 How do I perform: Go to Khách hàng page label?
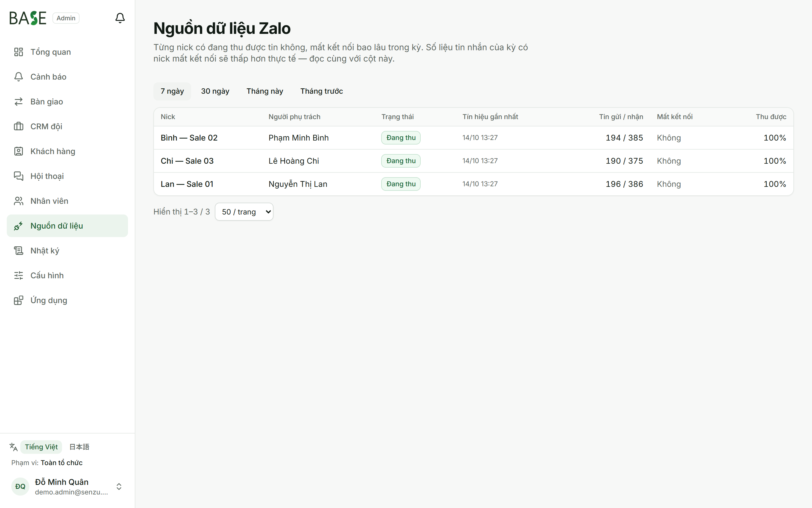tap(53, 152)
